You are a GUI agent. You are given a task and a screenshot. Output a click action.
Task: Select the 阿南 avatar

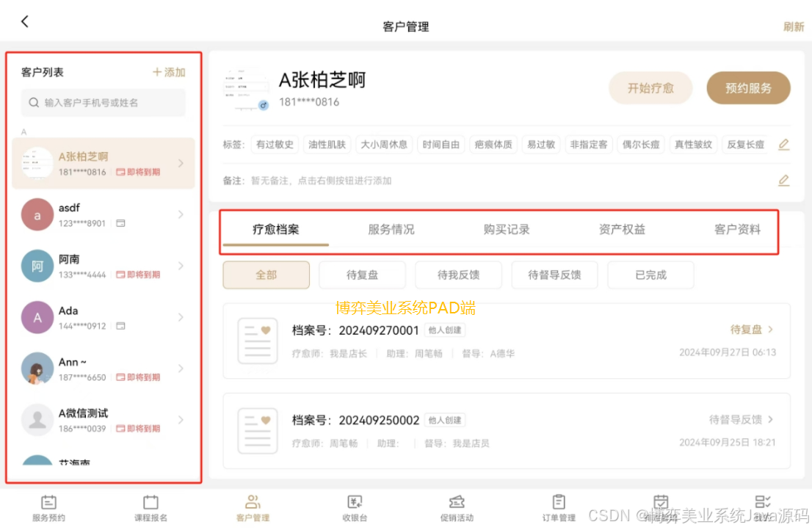coord(37,266)
